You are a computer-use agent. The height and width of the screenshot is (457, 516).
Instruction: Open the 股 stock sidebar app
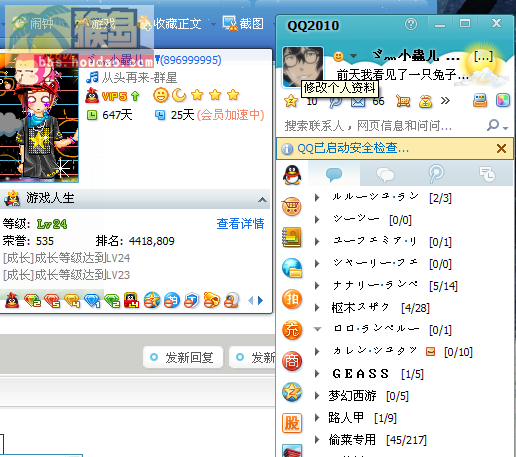click(292, 423)
